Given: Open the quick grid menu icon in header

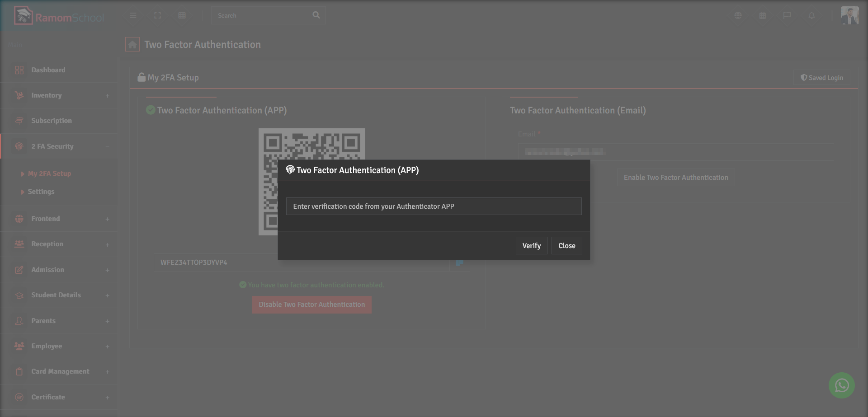Looking at the screenshot, I should click(x=182, y=15).
